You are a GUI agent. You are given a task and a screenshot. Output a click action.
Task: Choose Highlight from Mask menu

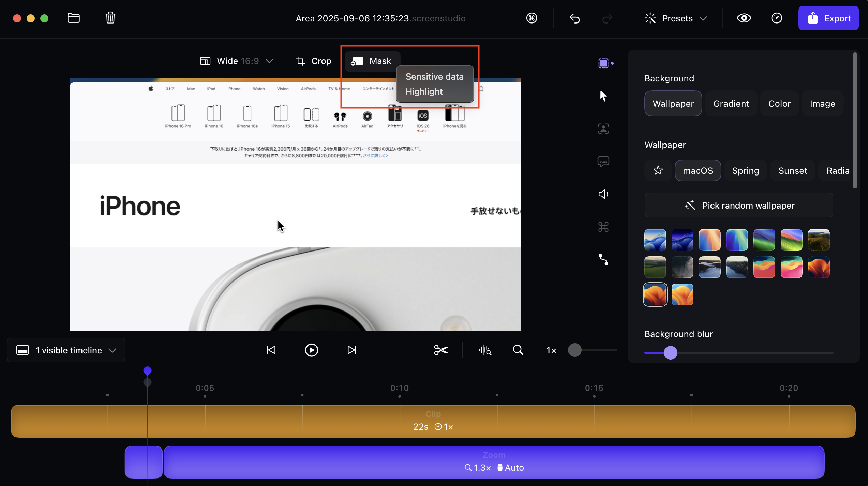(x=424, y=92)
